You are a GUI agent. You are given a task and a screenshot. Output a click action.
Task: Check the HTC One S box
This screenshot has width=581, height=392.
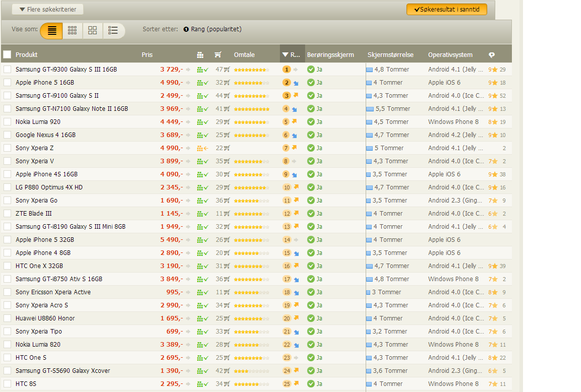tap(7, 358)
